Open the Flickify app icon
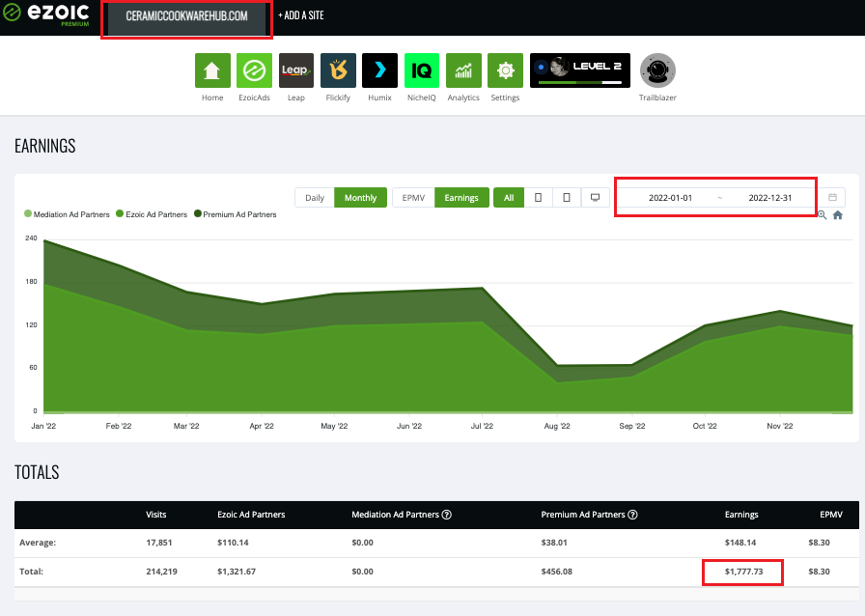The height and width of the screenshot is (616, 865). coord(338,70)
